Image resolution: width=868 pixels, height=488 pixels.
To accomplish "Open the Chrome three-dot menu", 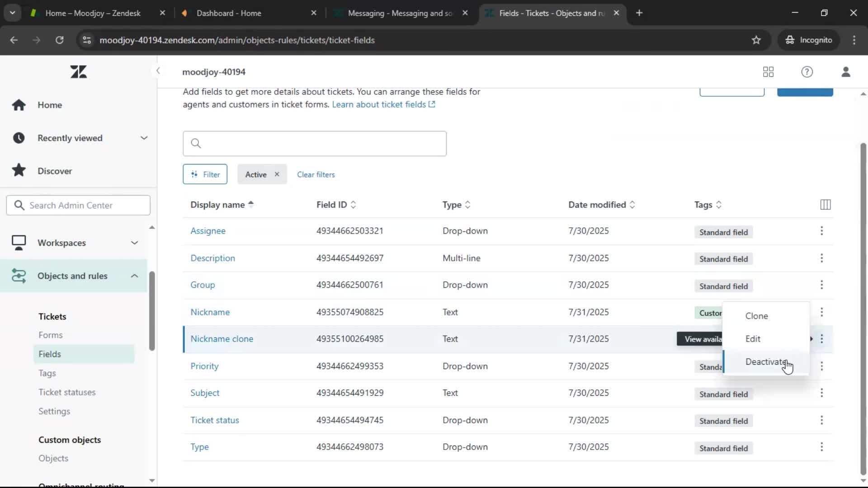I will click(854, 40).
